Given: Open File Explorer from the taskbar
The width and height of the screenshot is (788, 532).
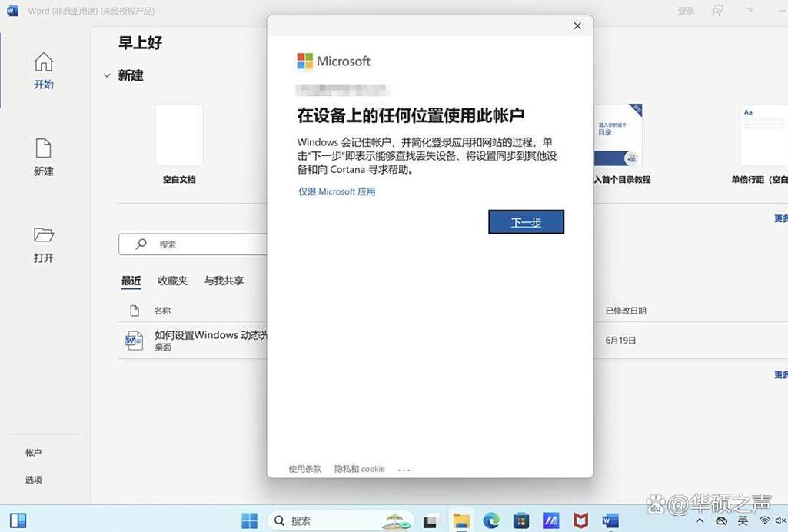Looking at the screenshot, I should [x=461, y=520].
